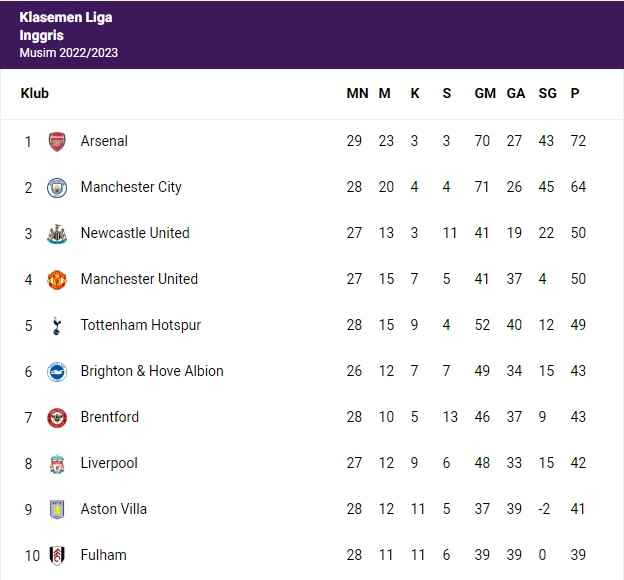Screen dimensions: 624x580
Task: Select the Tottenham Hotspur team name
Action: [141, 325]
